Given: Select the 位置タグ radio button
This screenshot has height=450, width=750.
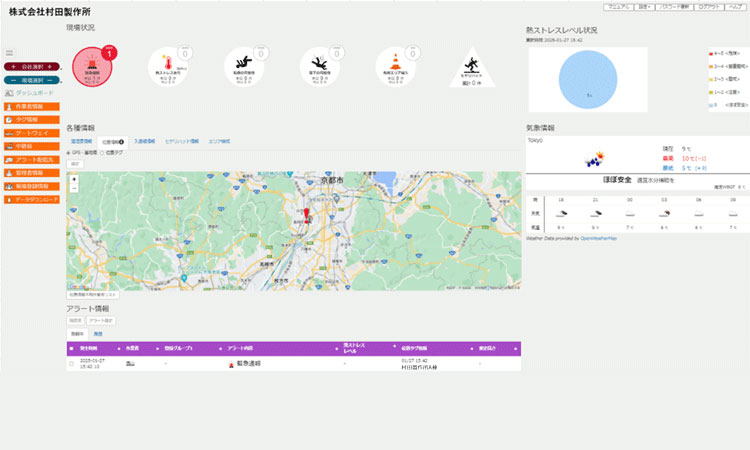Looking at the screenshot, I should (102, 153).
